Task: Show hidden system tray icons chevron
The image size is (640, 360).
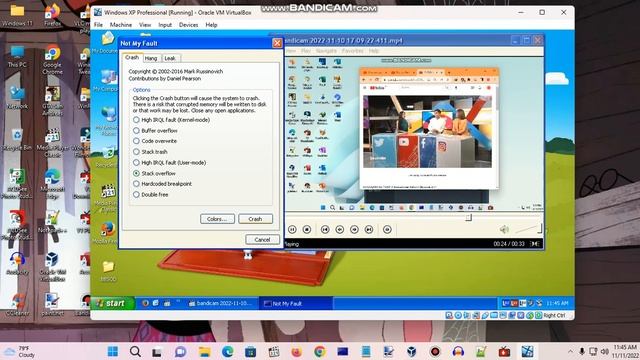Action: 570,351
